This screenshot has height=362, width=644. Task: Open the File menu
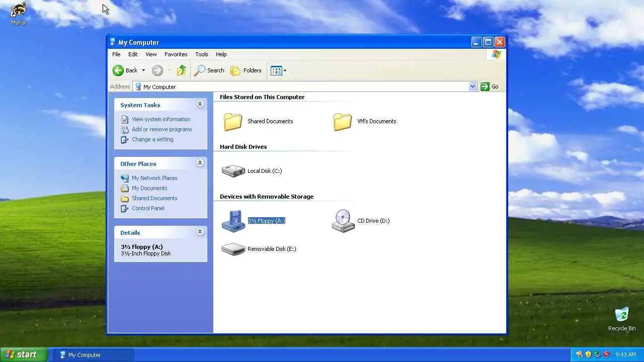116,54
